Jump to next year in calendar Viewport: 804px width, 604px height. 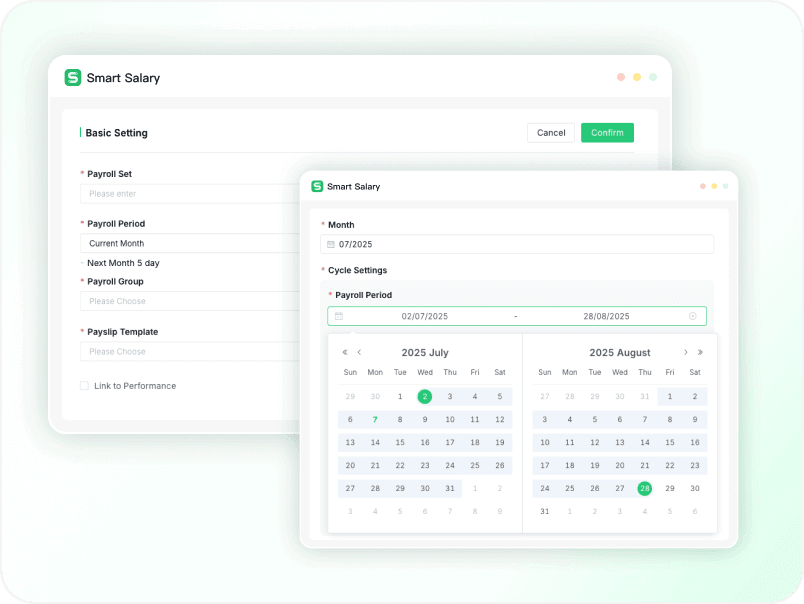coord(700,352)
